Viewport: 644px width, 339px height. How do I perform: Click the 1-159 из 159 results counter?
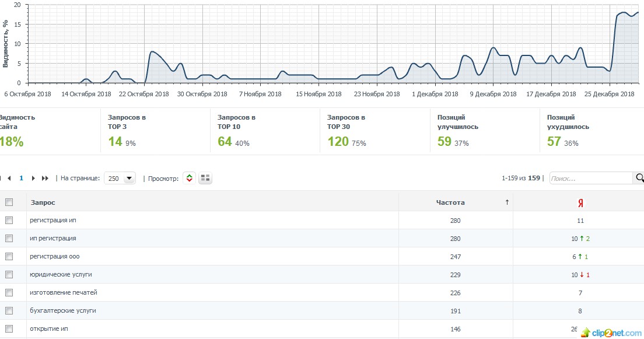pos(521,179)
